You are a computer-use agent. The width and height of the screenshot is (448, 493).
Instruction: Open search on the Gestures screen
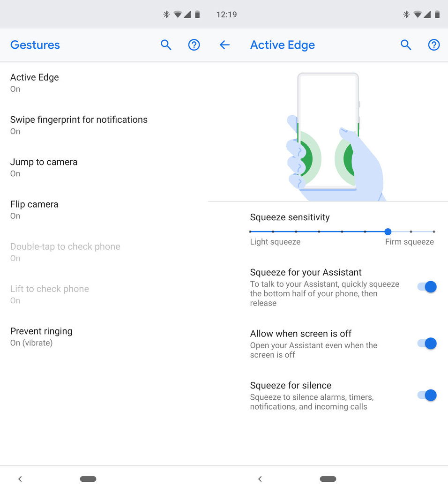click(x=166, y=45)
